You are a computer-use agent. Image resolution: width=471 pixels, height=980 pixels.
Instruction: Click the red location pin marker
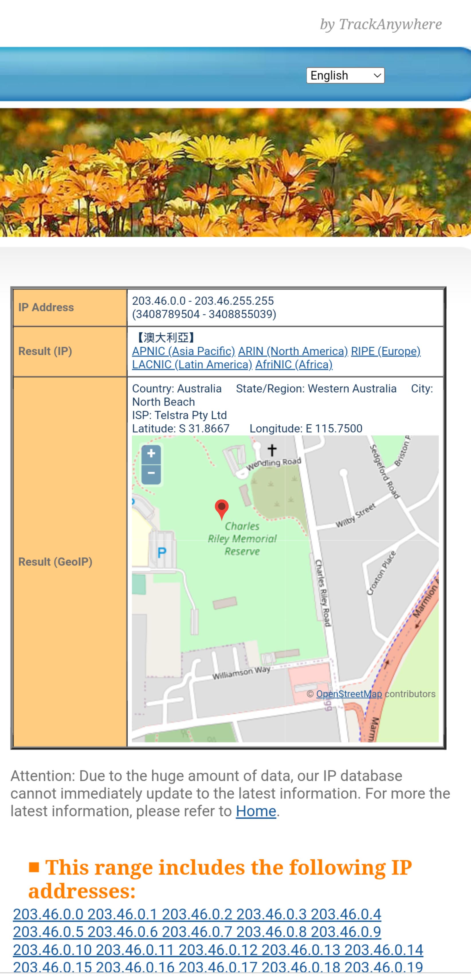click(222, 510)
